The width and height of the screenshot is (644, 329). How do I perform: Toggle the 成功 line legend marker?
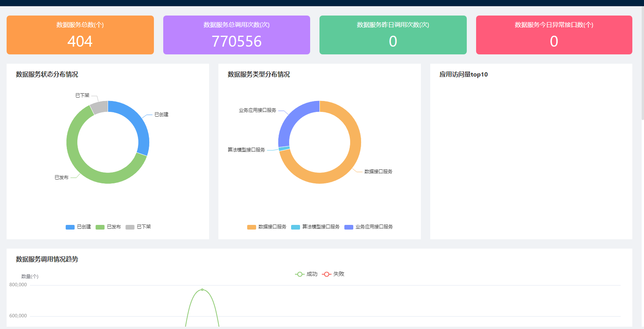(x=306, y=274)
